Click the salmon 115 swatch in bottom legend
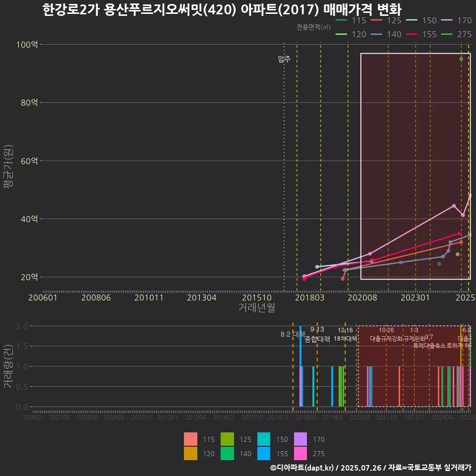The image size is (476, 476). tap(190, 439)
